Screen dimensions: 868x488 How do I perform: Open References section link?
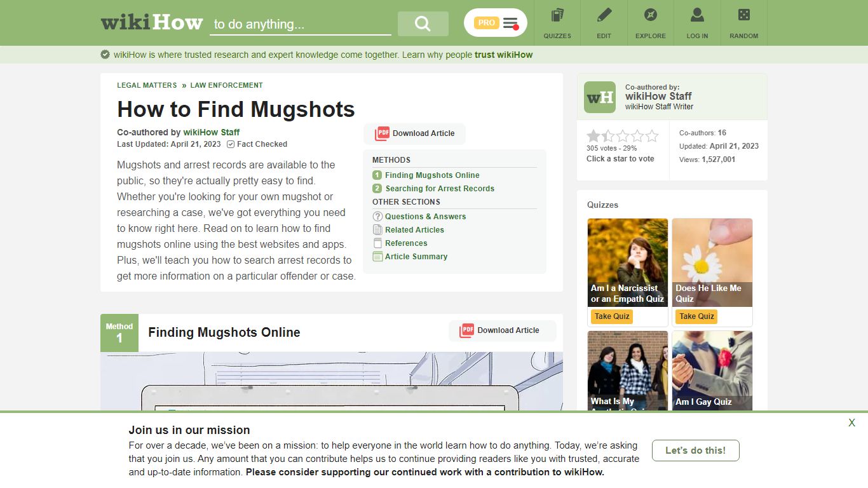[x=406, y=243]
